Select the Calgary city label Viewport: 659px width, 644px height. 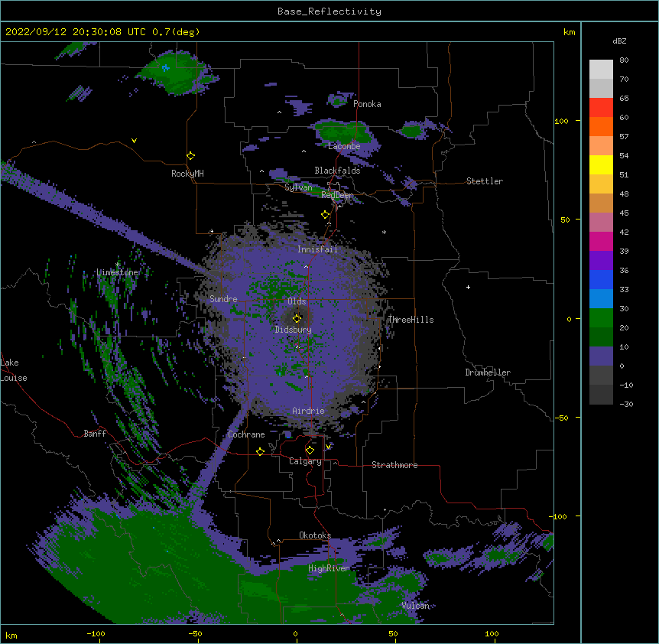[x=305, y=461]
